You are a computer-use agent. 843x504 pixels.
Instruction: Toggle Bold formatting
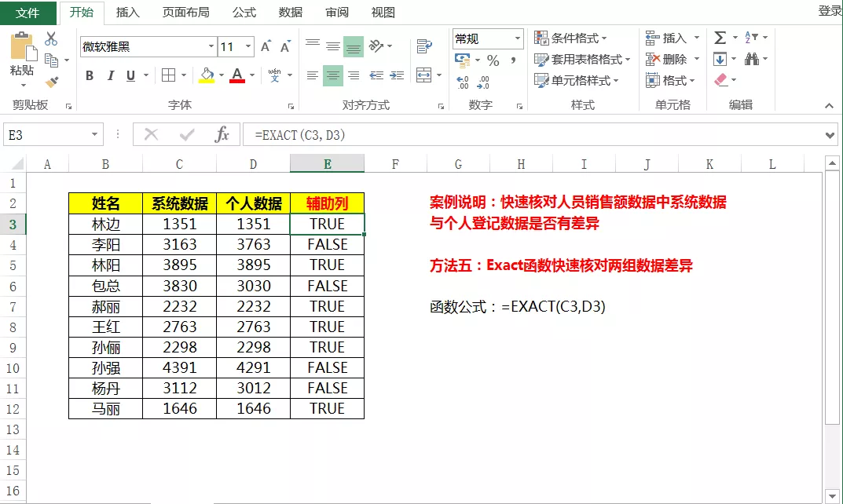point(90,76)
